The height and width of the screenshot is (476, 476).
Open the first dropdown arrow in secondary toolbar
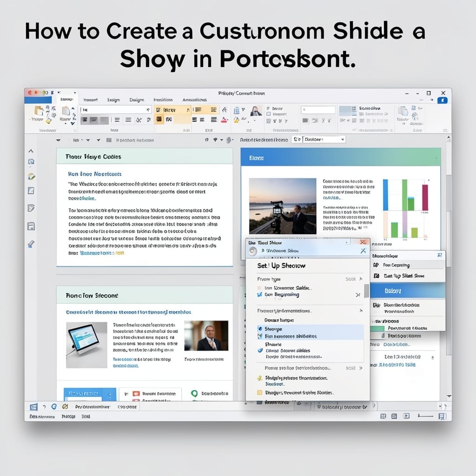click(58, 140)
